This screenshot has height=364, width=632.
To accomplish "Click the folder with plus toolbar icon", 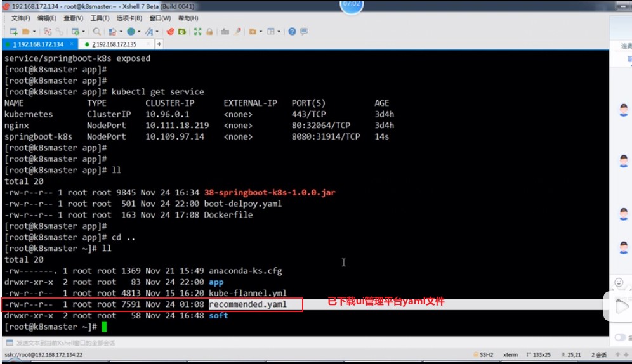I will 253,32.
